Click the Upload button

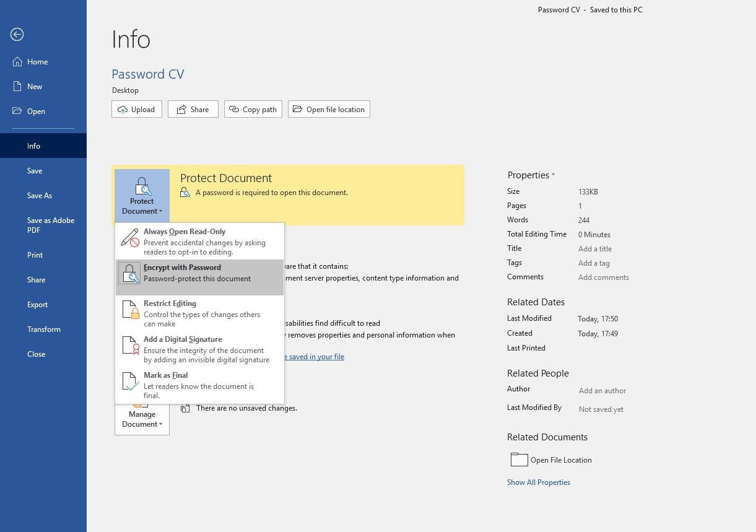click(137, 110)
